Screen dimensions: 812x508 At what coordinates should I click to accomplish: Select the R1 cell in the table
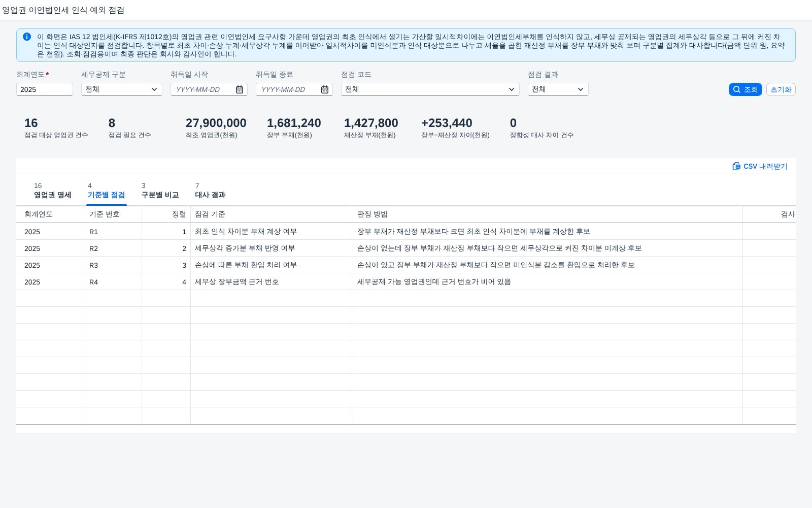[114, 232]
